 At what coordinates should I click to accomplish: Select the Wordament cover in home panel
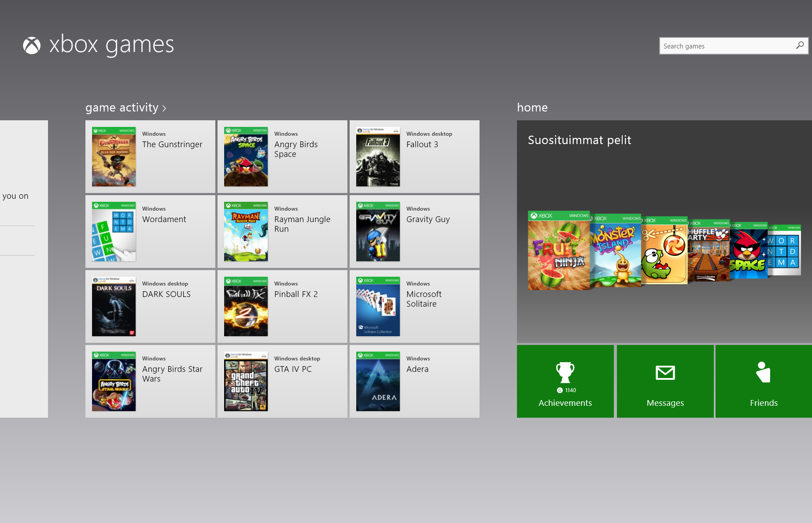coord(784,250)
